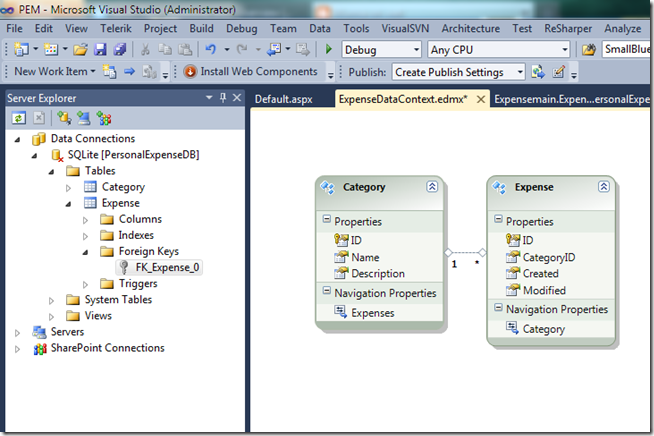654x436 pixels.
Task: Expand the Indexes folder
Action: (85, 237)
